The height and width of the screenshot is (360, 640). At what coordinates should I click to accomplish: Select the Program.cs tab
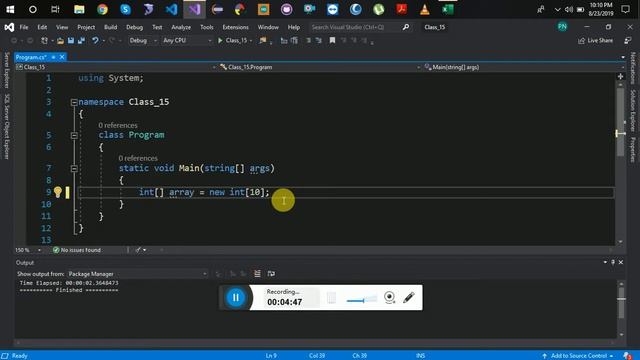[x=31, y=57]
